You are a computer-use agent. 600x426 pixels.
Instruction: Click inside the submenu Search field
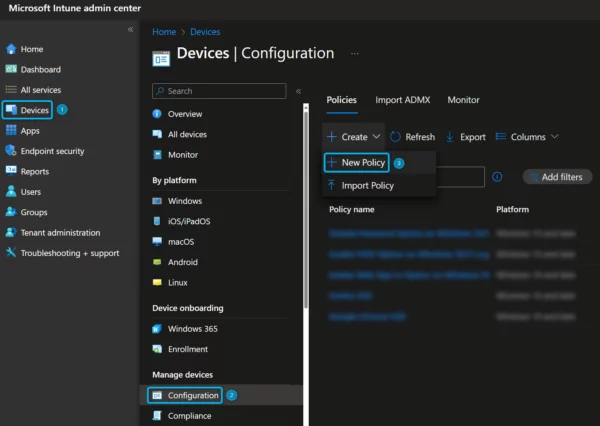tap(219, 91)
